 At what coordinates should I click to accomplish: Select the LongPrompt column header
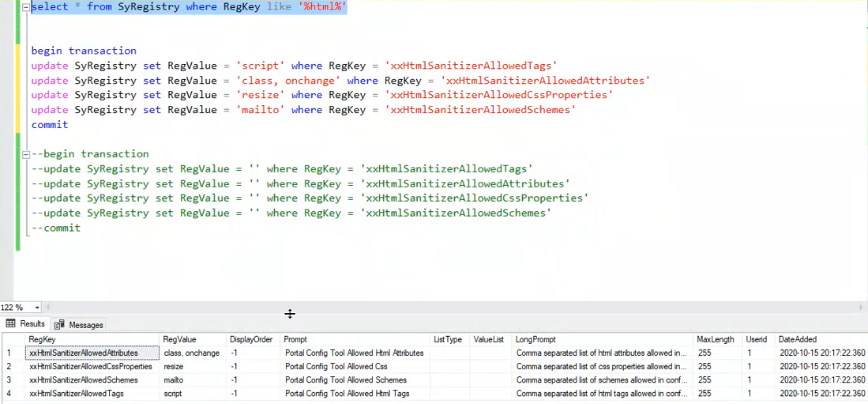[603, 339]
